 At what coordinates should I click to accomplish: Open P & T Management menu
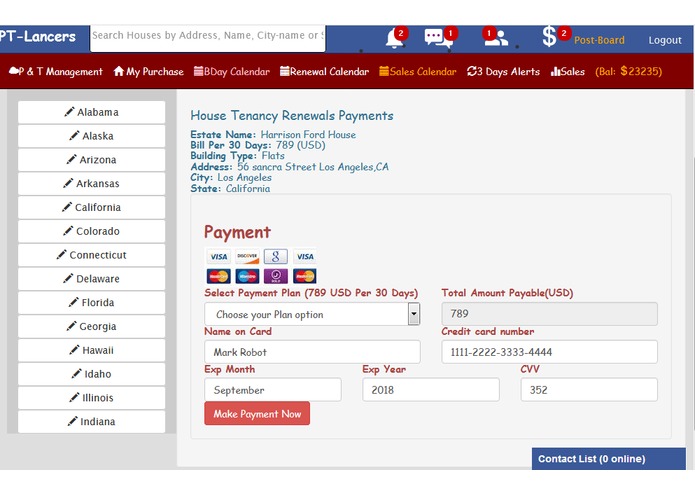(55, 71)
